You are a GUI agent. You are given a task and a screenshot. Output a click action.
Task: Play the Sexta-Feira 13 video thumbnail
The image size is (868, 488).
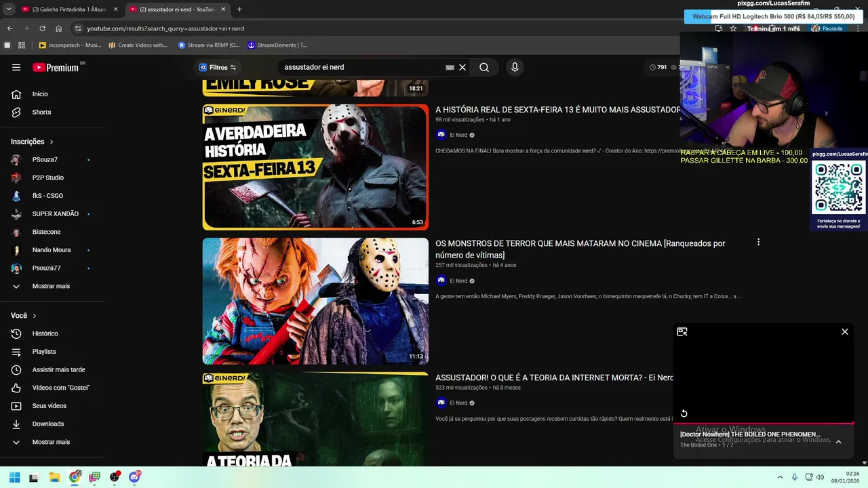click(x=315, y=167)
